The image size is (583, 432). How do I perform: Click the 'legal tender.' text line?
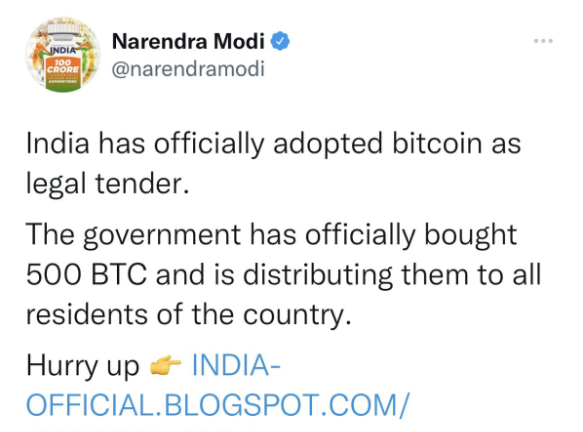[108, 184]
